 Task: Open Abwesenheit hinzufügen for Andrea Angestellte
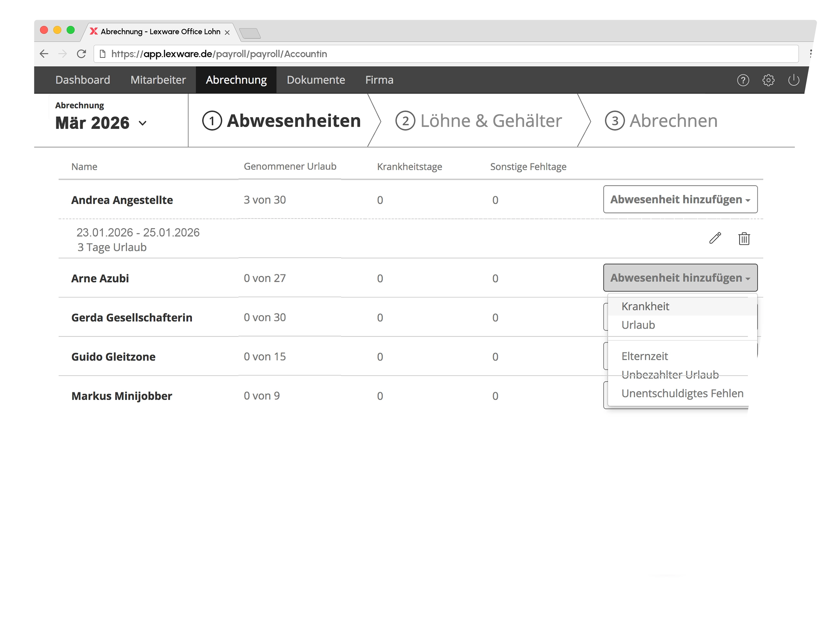(x=680, y=199)
